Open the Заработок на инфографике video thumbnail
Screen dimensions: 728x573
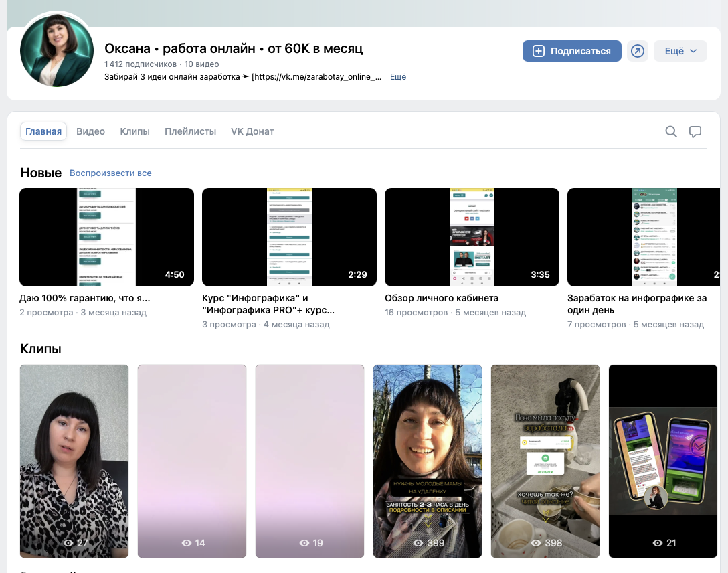pos(644,237)
